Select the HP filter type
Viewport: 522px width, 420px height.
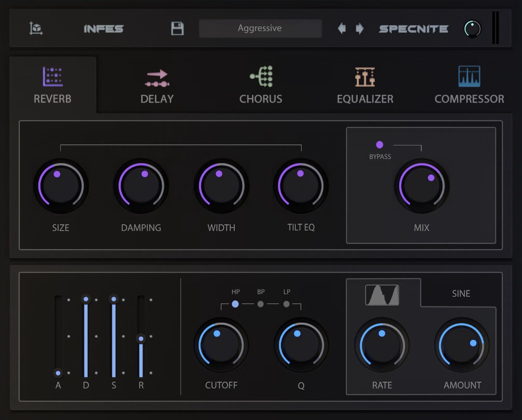[235, 304]
